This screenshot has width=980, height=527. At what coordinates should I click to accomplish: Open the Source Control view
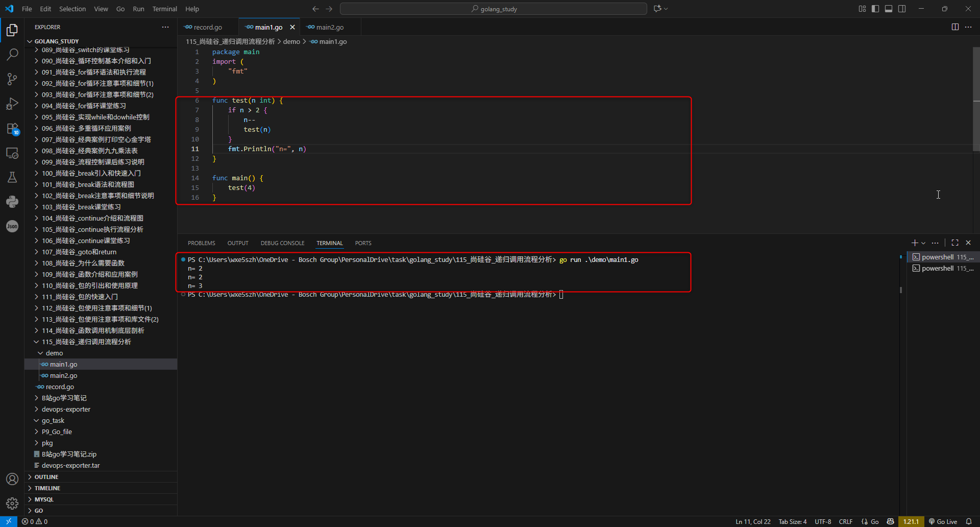(x=12, y=79)
